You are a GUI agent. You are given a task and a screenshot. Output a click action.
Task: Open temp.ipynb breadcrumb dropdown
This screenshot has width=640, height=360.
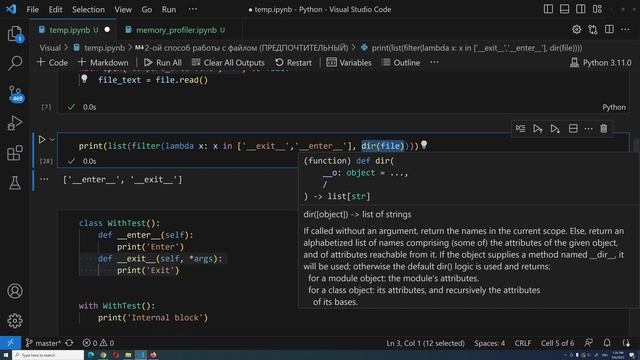(x=100, y=48)
